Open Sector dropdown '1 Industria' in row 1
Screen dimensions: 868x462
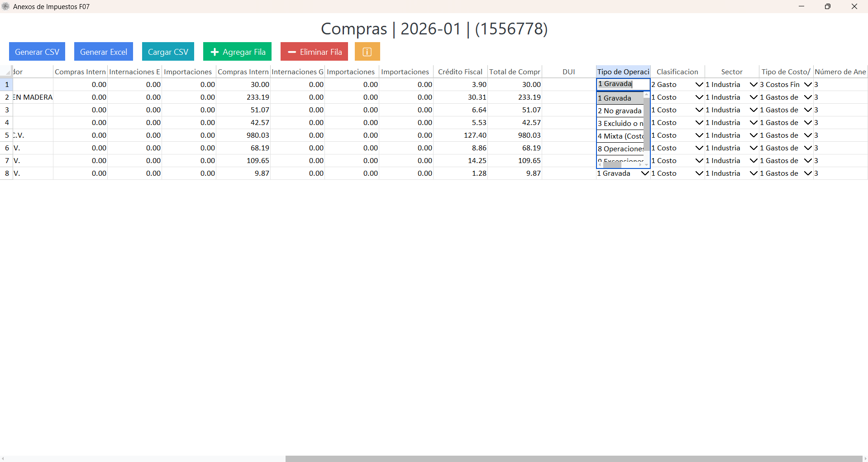(754, 85)
